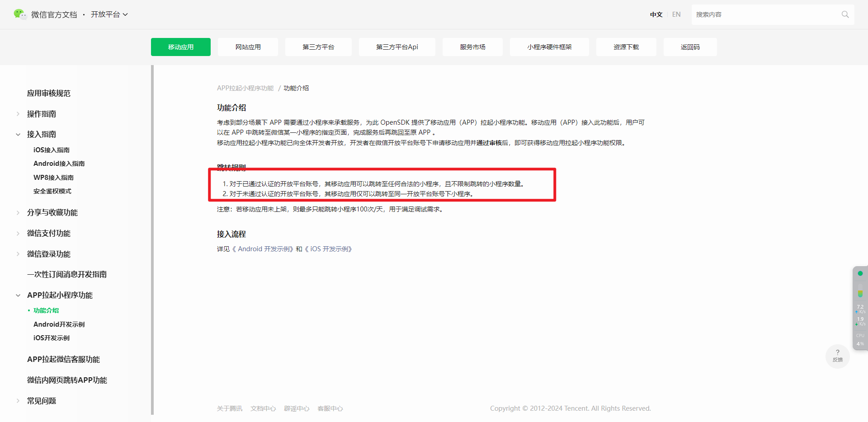Open the 《iOS 开发示例》 link

[328, 249]
